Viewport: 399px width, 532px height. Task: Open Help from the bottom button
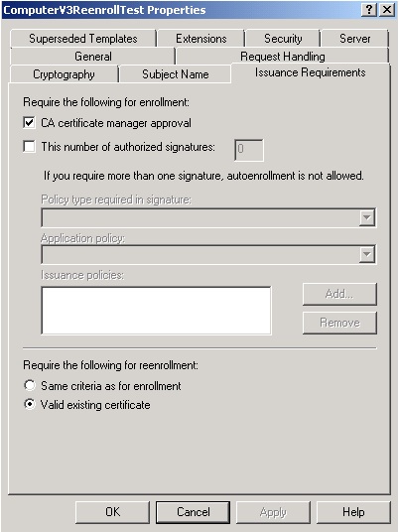353,512
